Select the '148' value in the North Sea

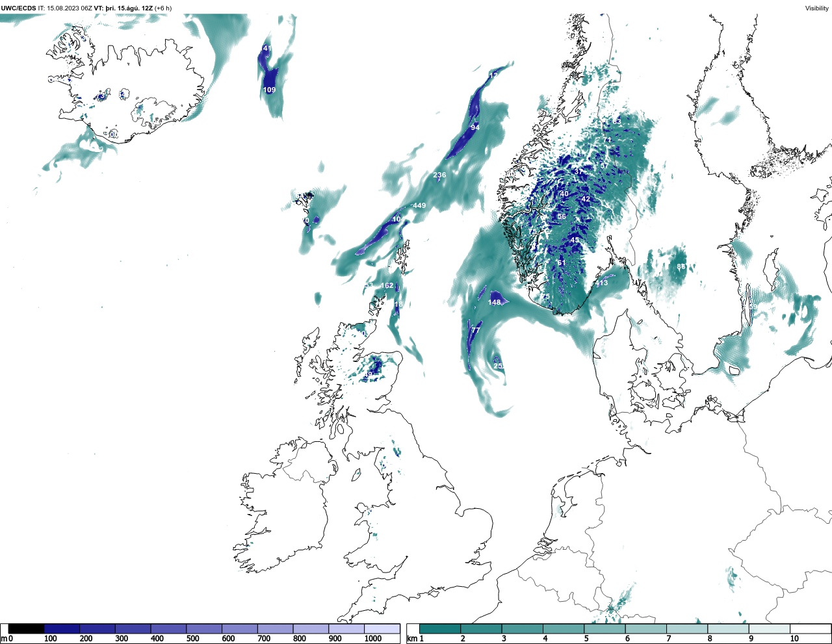[x=495, y=302]
